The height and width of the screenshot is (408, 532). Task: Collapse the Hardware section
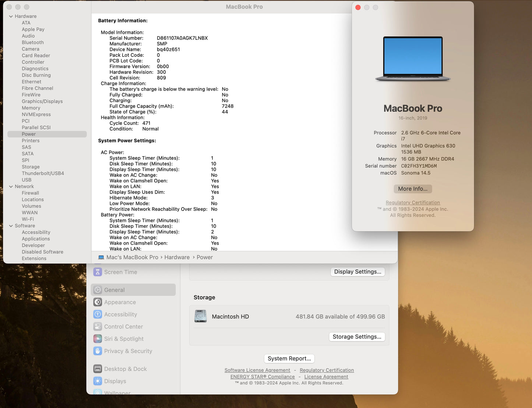tap(11, 16)
